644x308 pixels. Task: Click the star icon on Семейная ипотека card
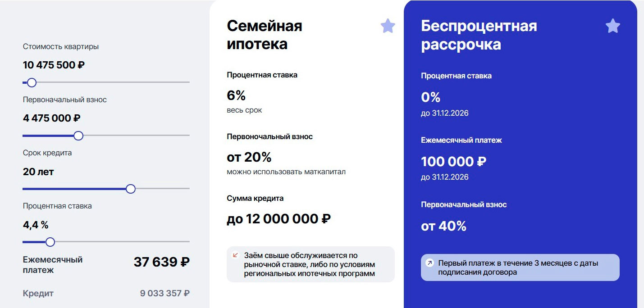(x=388, y=26)
